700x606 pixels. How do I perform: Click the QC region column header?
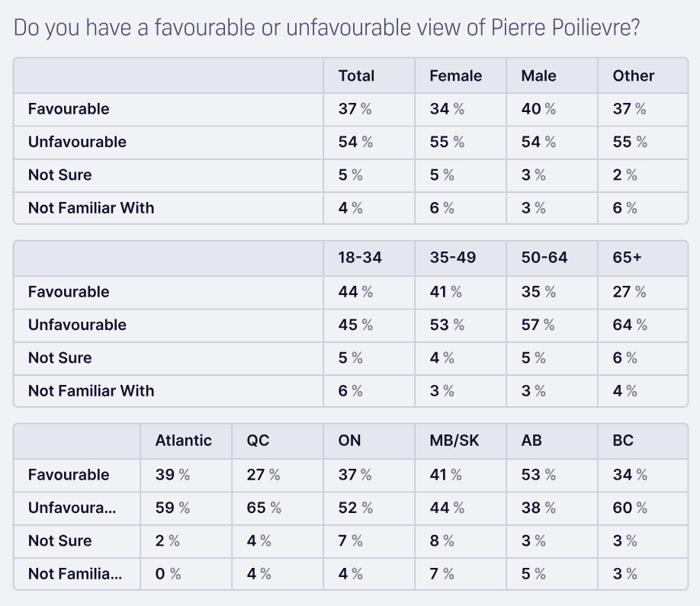point(258,441)
